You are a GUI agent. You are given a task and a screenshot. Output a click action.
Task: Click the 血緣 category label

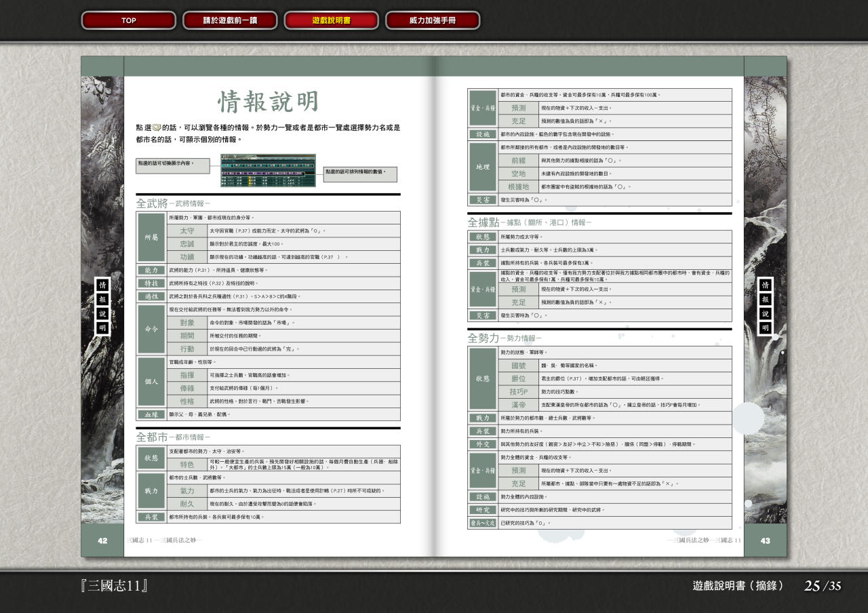(151, 414)
